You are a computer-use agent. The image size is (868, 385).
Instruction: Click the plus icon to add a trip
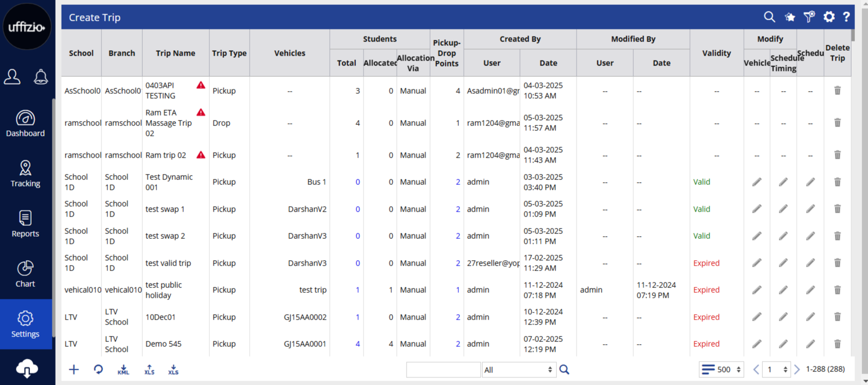[x=74, y=370]
